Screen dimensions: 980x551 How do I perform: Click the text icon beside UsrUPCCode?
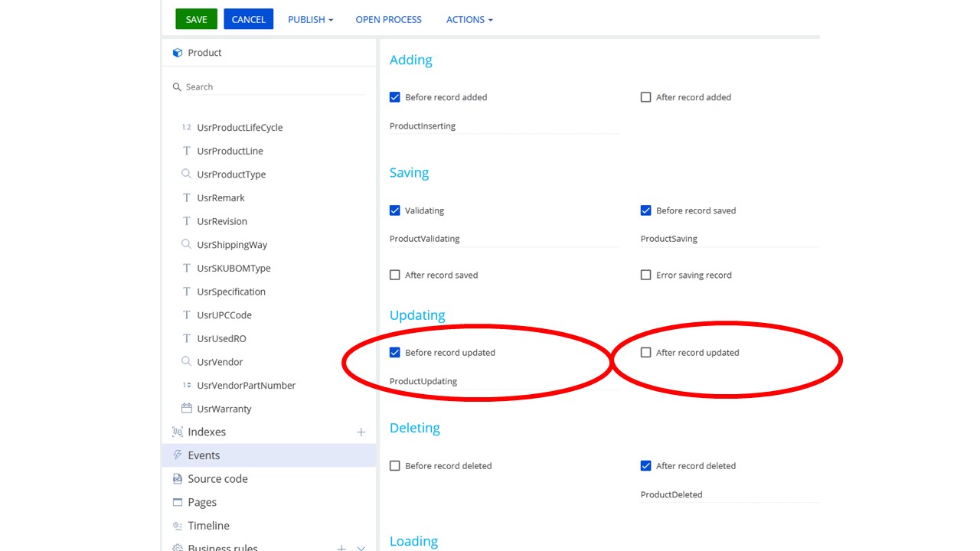(x=186, y=315)
